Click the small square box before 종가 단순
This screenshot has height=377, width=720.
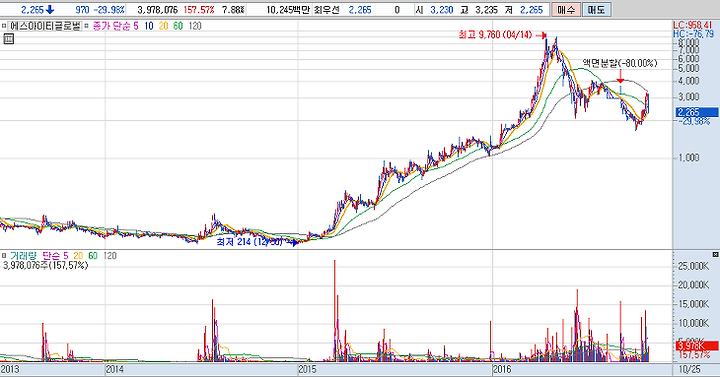click(x=87, y=27)
